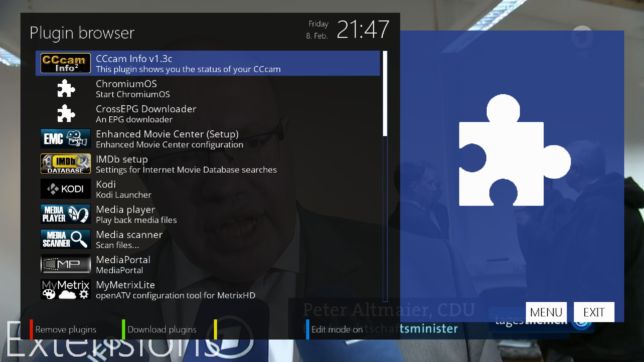Click 'Play back media files' description
The width and height of the screenshot is (644, 362).
tap(136, 220)
